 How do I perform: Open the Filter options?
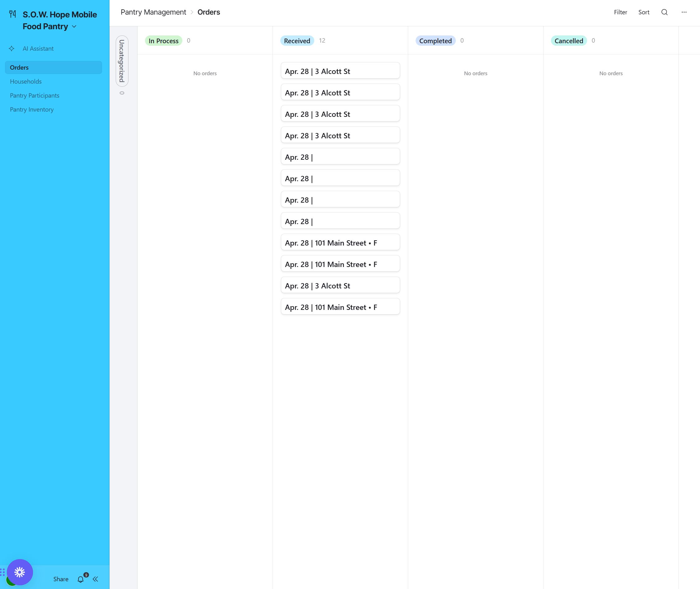click(x=620, y=12)
